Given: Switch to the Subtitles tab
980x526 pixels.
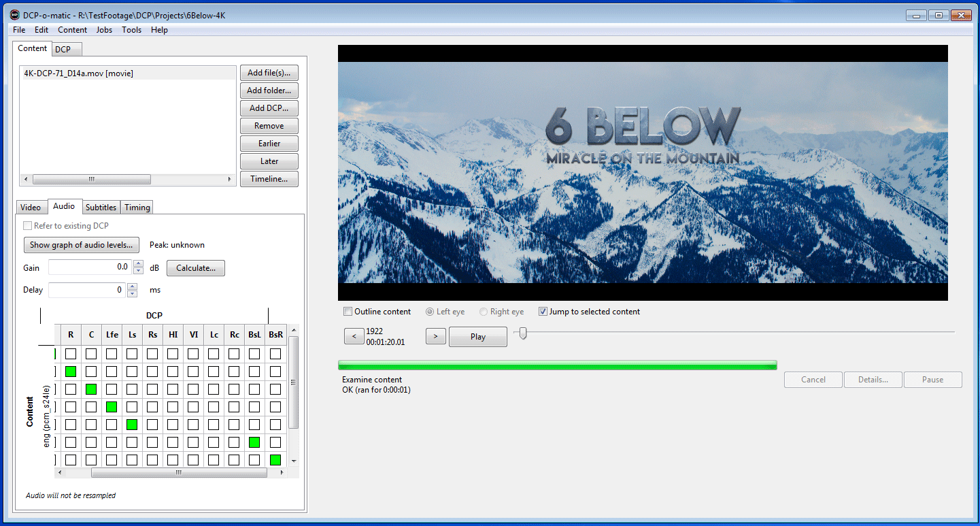Looking at the screenshot, I should (x=101, y=208).
